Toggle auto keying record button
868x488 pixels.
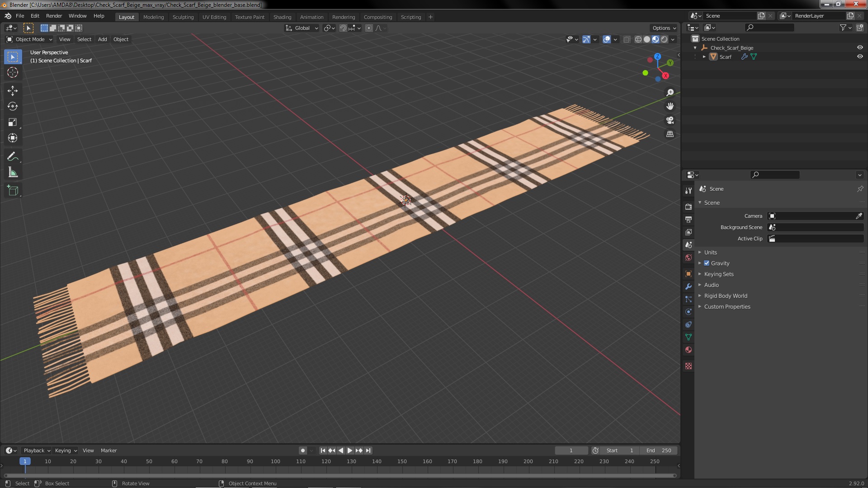[x=303, y=450]
